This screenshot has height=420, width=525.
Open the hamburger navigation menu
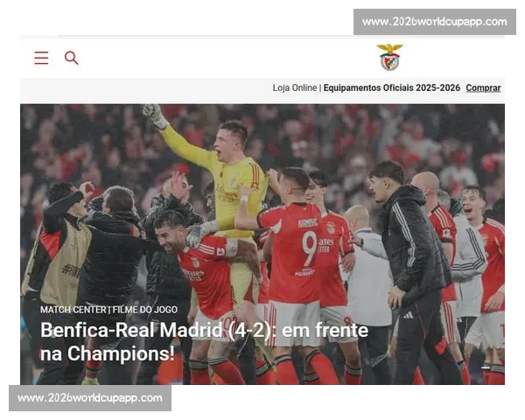(x=41, y=58)
